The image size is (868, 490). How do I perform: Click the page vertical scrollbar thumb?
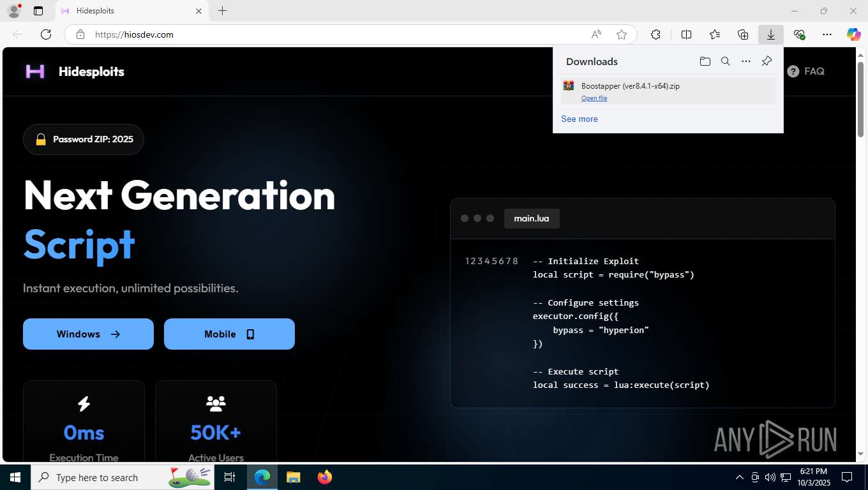coord(860,100)
